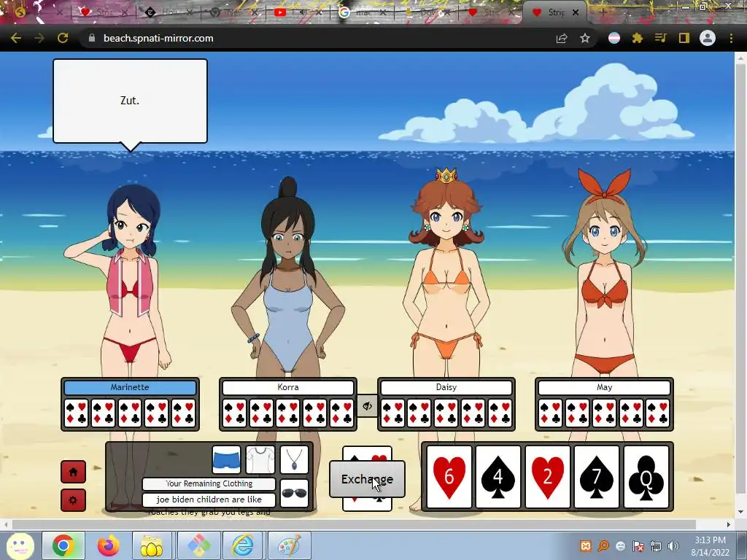The height and width of the screenshot is (560, 747).
Task: Open Chrome from the taskbar
Action: click(63, 545)
